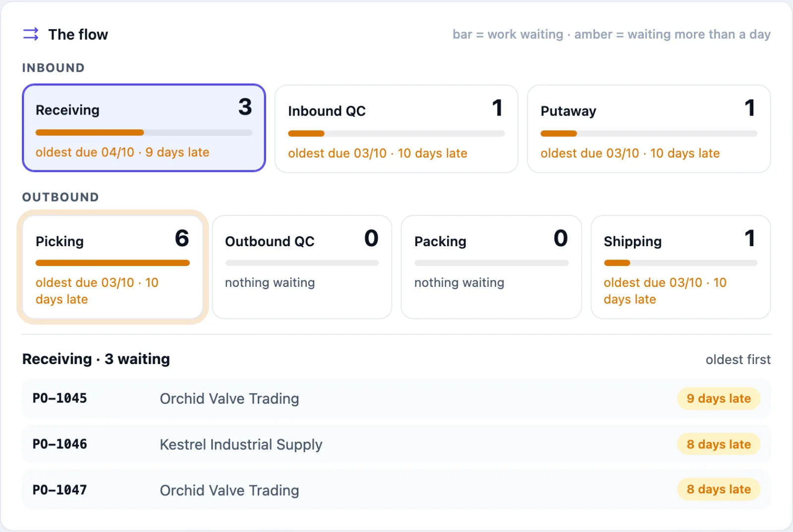Viewport: 793px width, 532px height.
Task: Click 8 days late badge for PO-1046
Action: pyautogui.click(x=719, y=444)
